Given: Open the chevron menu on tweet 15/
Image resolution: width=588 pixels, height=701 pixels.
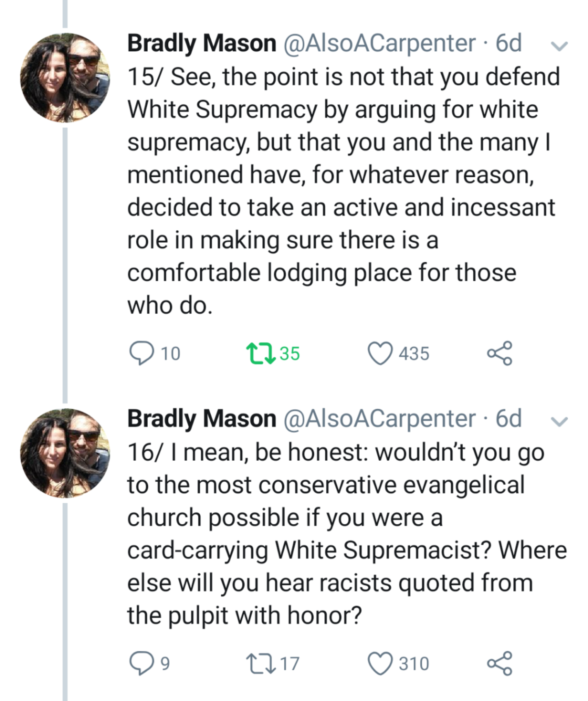Looking at the screenshot, I should [x=559, y=46].
